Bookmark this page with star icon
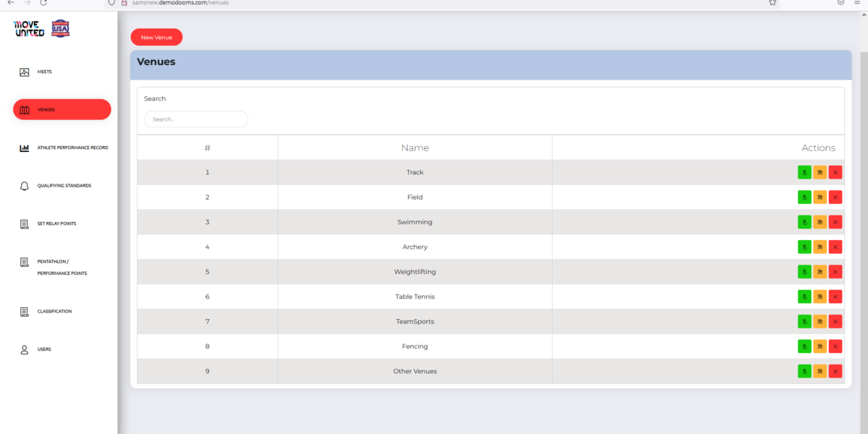Viewport: 868px width, 434px height. (773, 3)
